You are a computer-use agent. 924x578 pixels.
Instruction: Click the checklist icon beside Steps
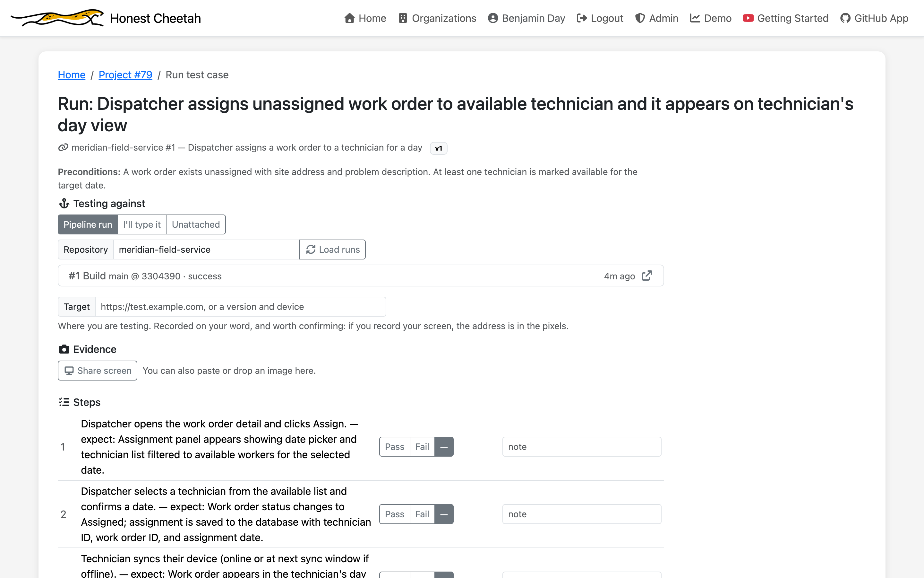coord(64,402)
